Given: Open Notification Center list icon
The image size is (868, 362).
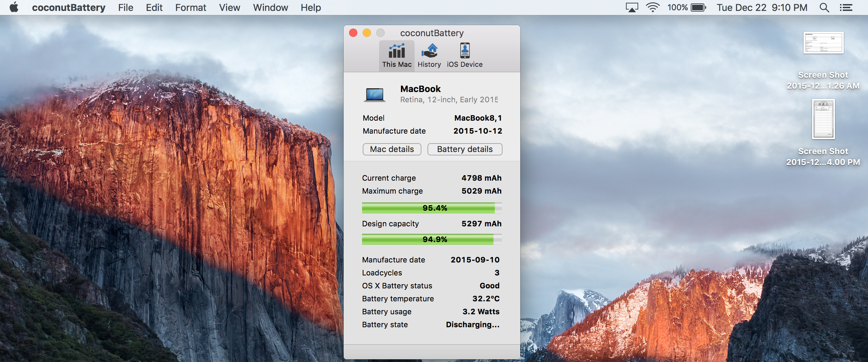Looking at the screenshot, I should click(x=846, y=7).
